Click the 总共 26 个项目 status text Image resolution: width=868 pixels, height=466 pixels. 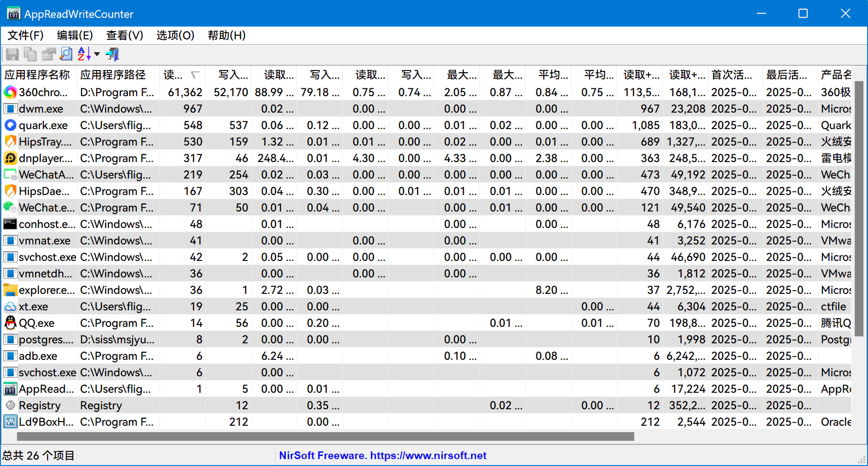(38, 455)
